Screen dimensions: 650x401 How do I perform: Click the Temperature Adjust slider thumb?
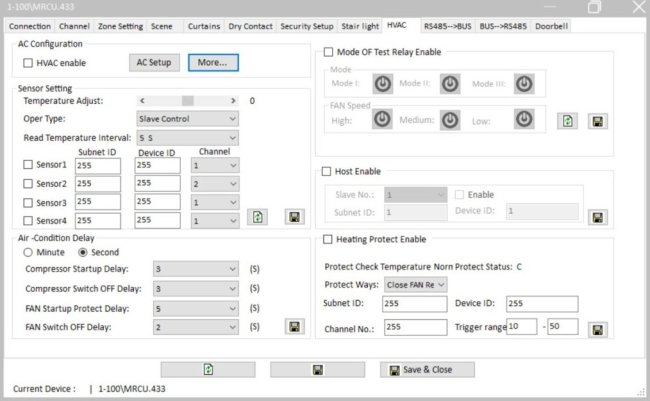point(186,100)
